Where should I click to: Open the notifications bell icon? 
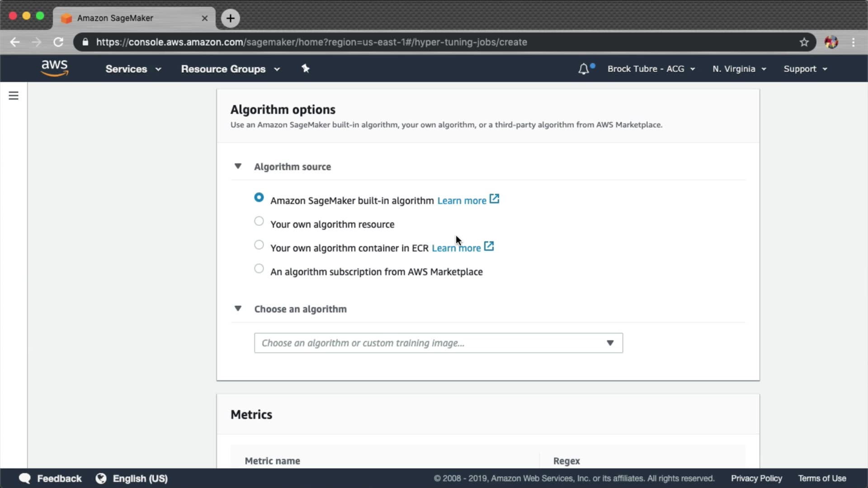click(x=584, y=69)
